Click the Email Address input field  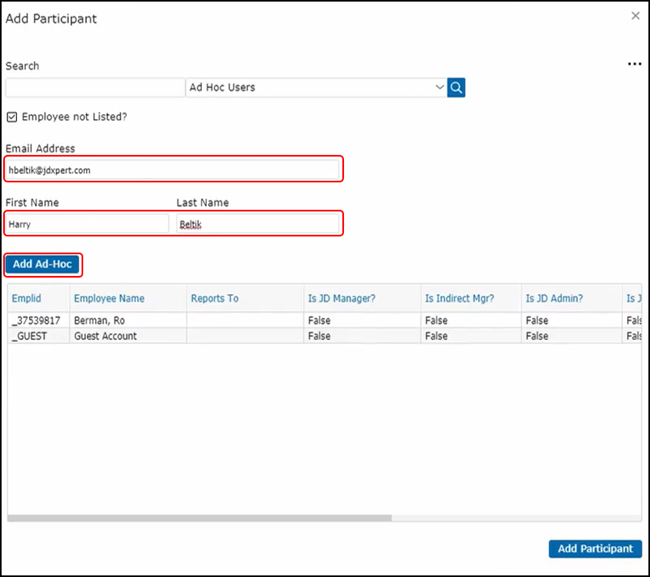(174, 170)
